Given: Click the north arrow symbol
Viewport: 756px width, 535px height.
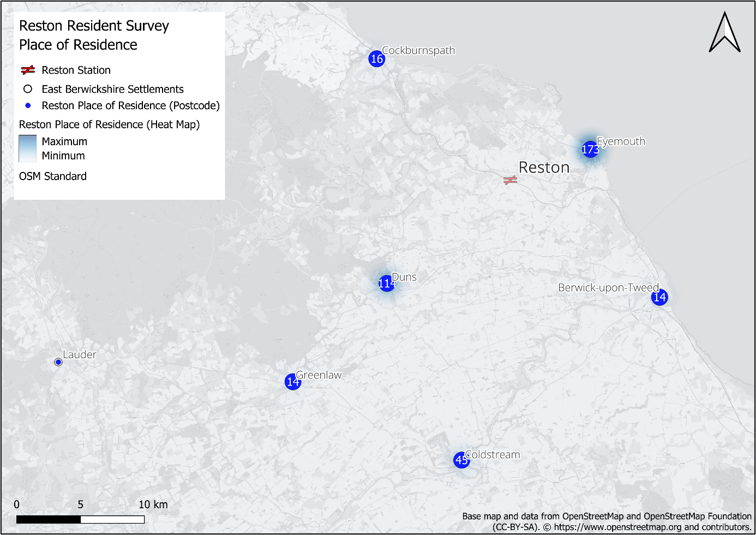Looking at the screenshot, I should [724, 32].
